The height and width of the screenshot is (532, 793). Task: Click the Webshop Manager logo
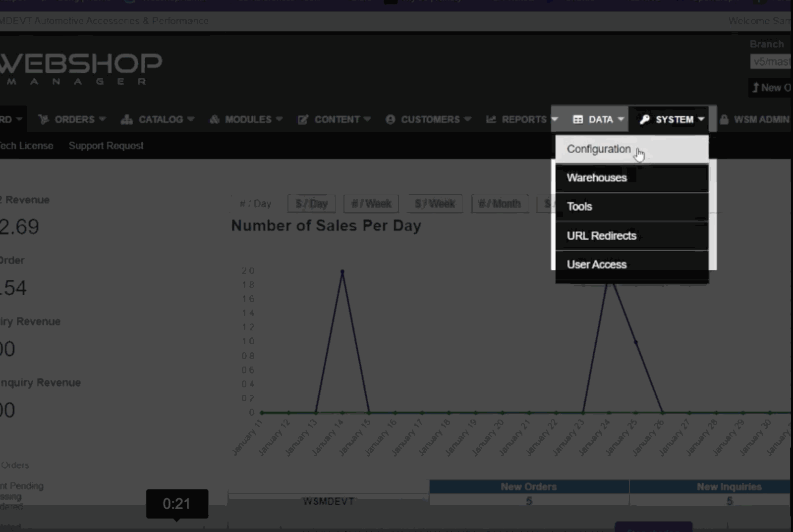[x=81, y=69]
